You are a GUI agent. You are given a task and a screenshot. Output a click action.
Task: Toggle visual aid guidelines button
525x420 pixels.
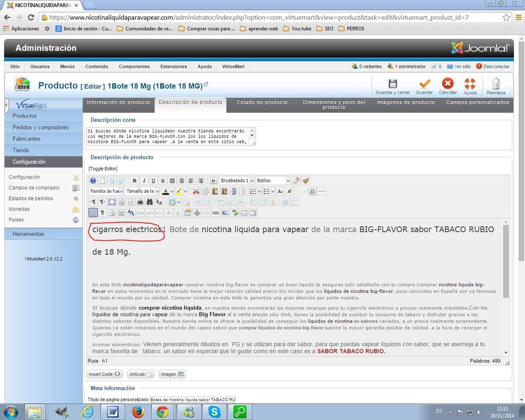(x=93, y=213)
